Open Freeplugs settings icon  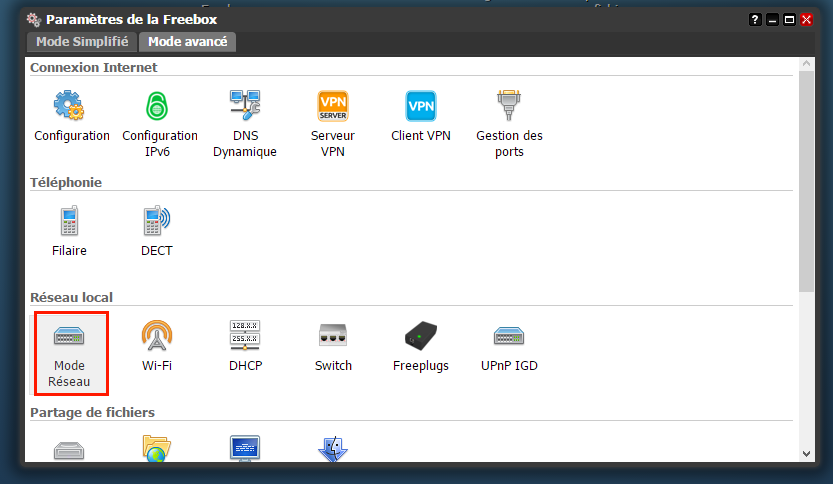421,336
